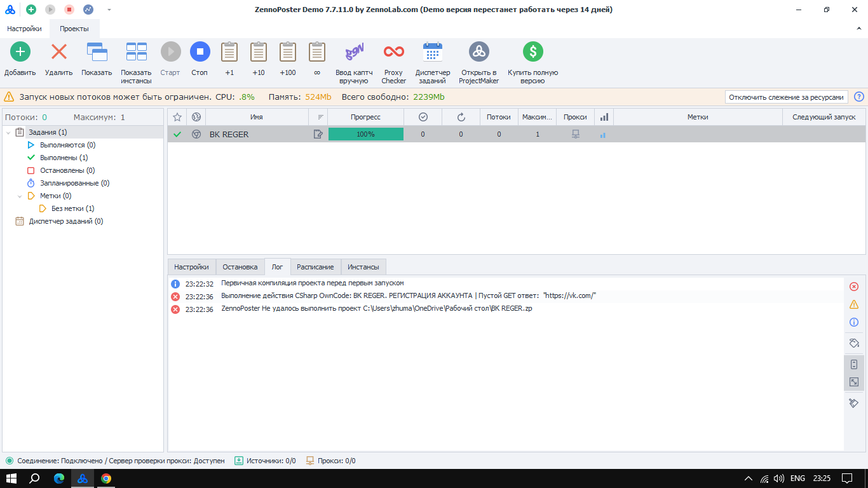This screenshot has height=488, width=868.
Task: Select Без метки (1) tree item
Action: point(72,208)
